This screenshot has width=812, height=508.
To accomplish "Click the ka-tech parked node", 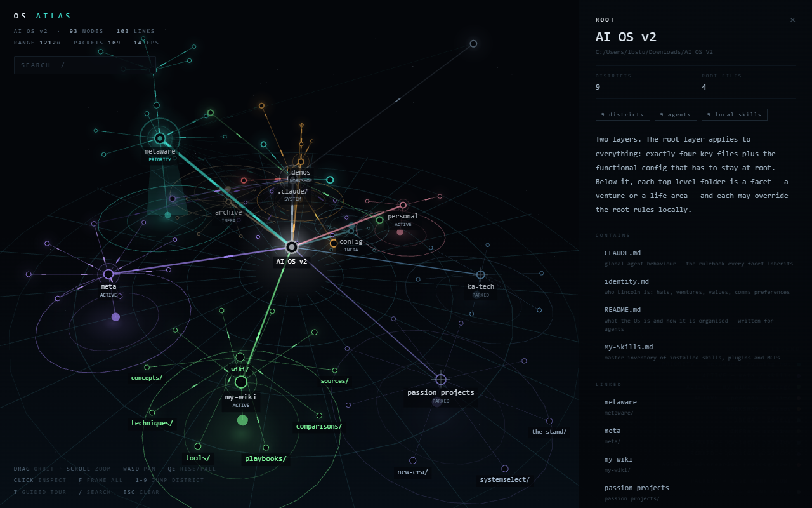I will coord(481,275).
